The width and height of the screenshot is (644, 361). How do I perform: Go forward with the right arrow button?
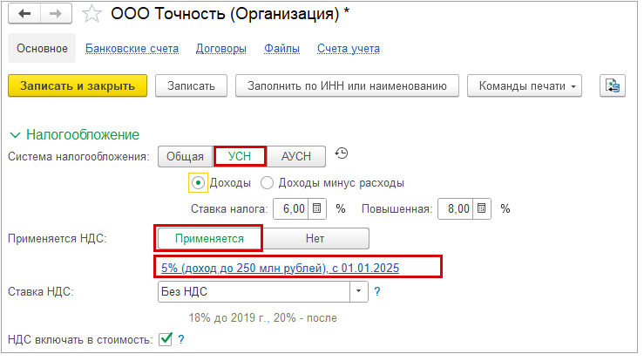coord(56,14)
